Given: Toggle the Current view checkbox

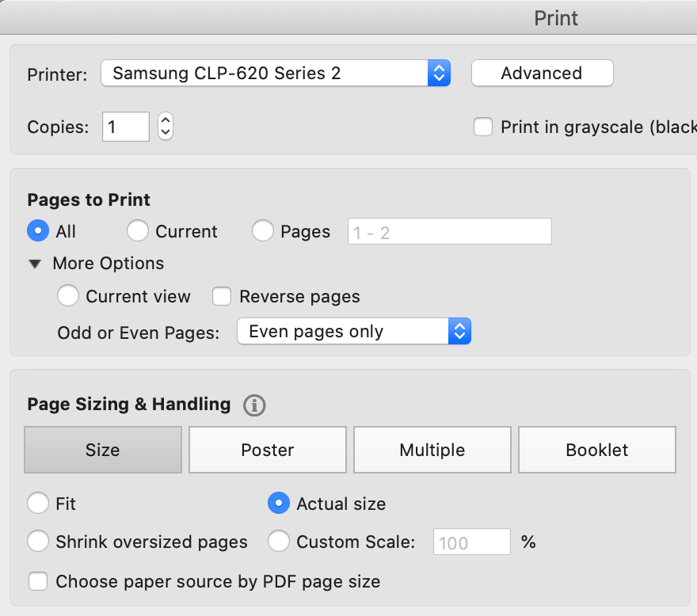Looking at the screenshot, I should pos(68,295).
